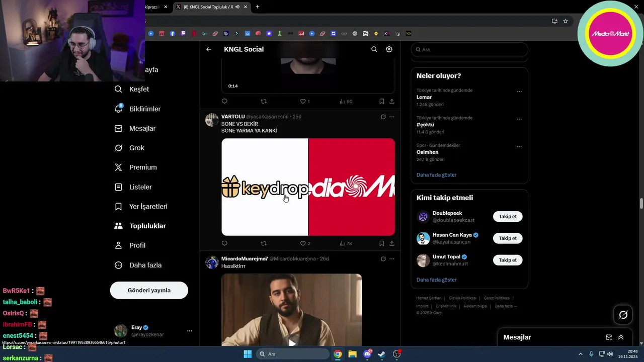The height and width of the screenshot is (362, 644).
Task: Follow Doublepeek with Takip et
Action: [508, 217]
